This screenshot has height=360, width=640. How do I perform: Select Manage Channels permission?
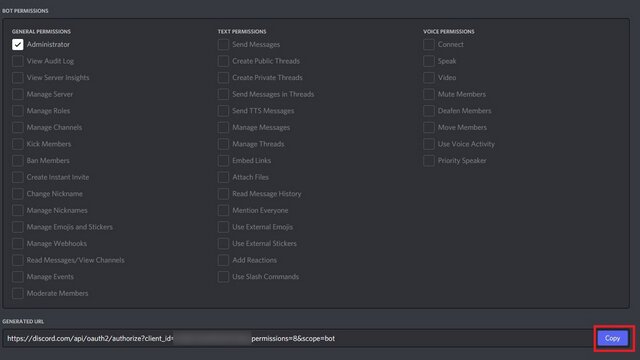[18, 127]
